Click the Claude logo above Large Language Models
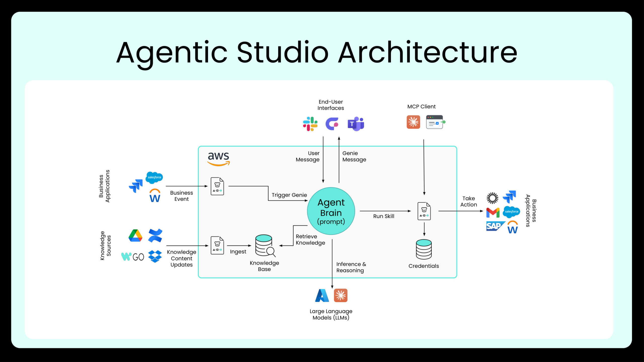 (341, 295)
